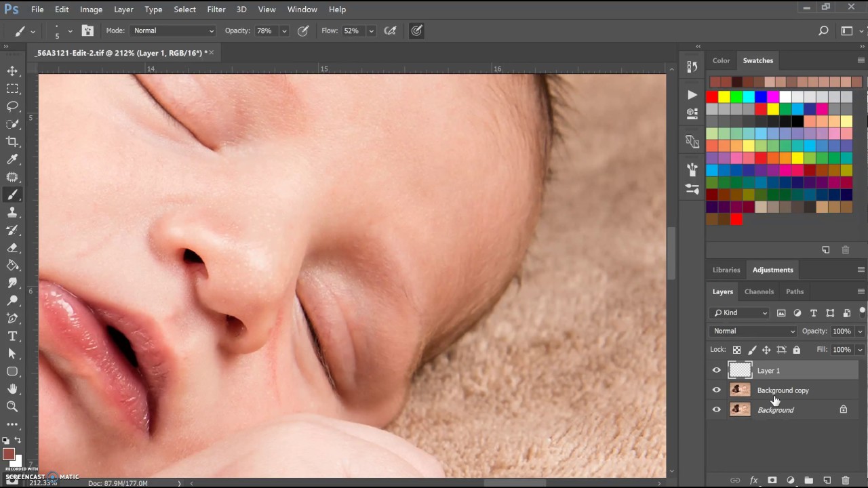Open layer Opacity dropdown arrow

coord(860,331)
